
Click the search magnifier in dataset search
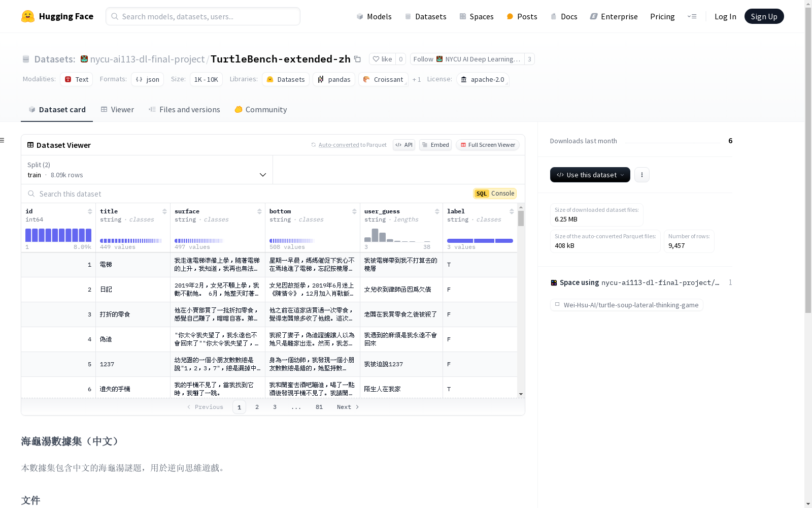(x=31, y=194)
